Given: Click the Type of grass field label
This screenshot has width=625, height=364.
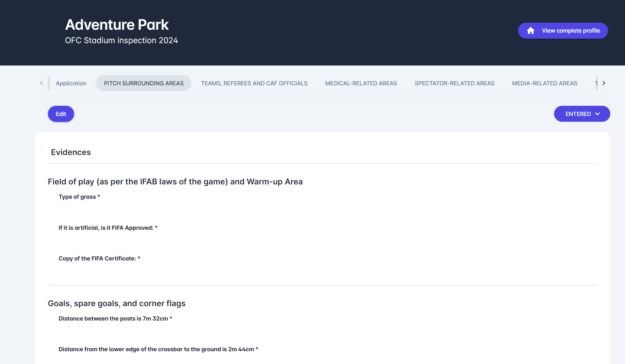Looking at the screenshot, I should click(x=79, y=197).
